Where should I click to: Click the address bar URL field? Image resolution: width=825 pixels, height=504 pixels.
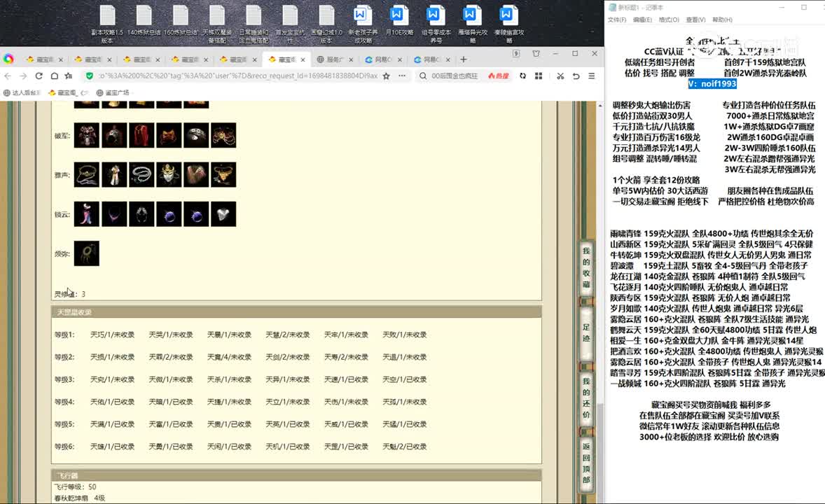pyautogui.click(x=238, y=76)
